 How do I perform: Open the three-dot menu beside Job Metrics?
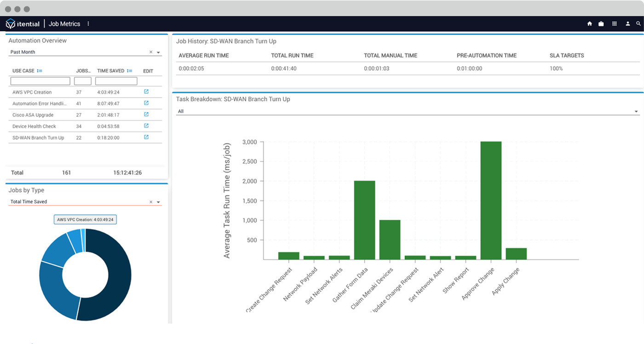87,23
